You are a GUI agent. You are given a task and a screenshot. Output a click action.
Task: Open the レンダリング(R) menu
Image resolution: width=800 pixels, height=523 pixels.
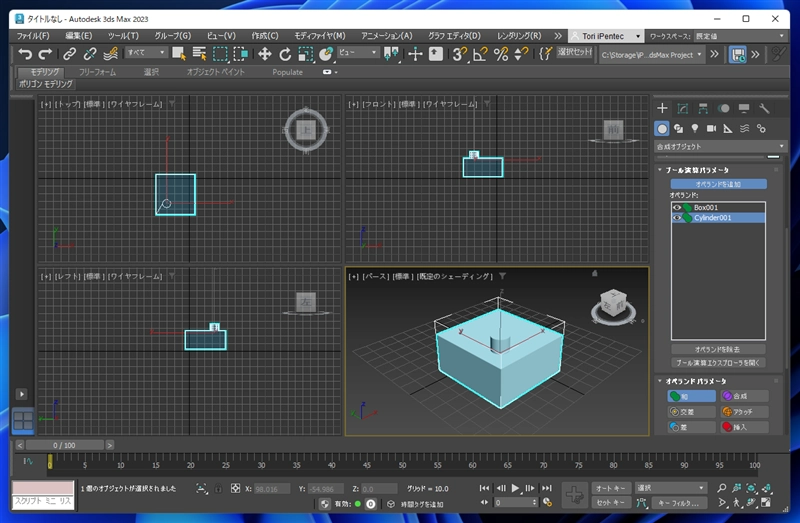click(519, 36)
